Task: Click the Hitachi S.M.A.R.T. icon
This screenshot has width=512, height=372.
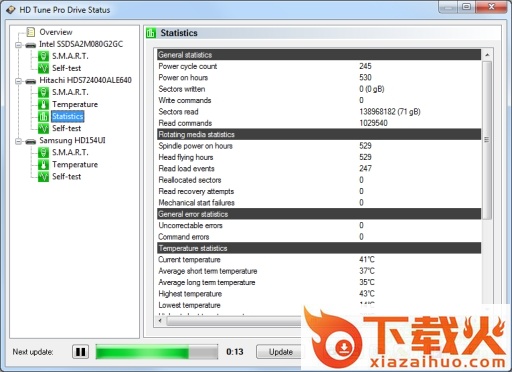Action: tap(43, 92)
